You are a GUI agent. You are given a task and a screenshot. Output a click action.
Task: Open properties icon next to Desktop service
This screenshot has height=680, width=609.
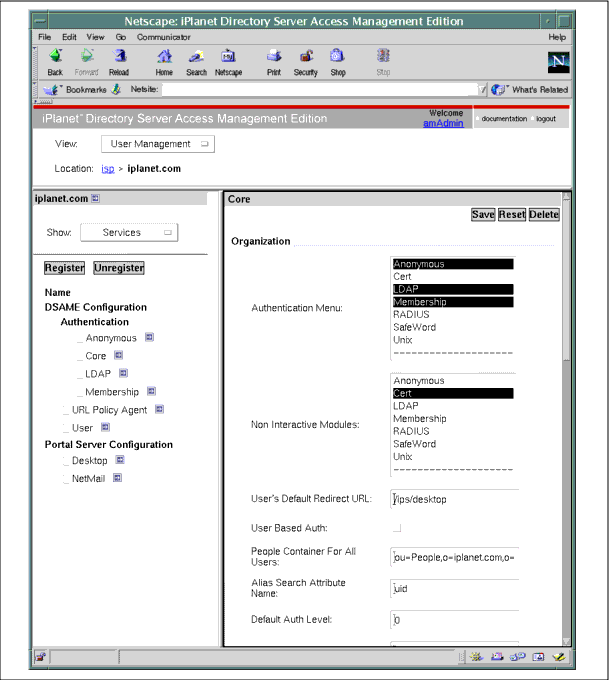pyautogui.click(x=120, y=460)
